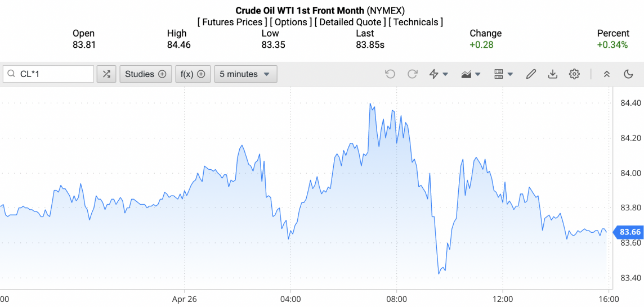The height and width of the screenshot is (307, 644).
Task: Open the 5 minutes interval dropdown
Action: click(x=245, y=74)
